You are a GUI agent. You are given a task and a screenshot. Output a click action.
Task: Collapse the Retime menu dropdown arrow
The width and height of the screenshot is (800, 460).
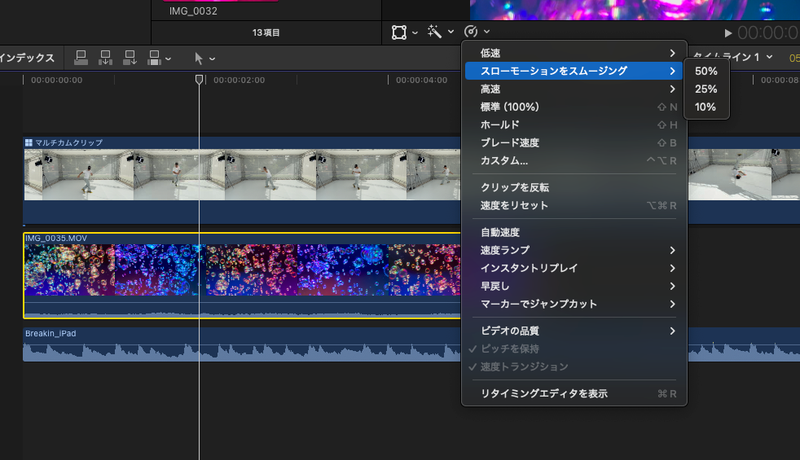pyautogui.click(x=487, y=32)
